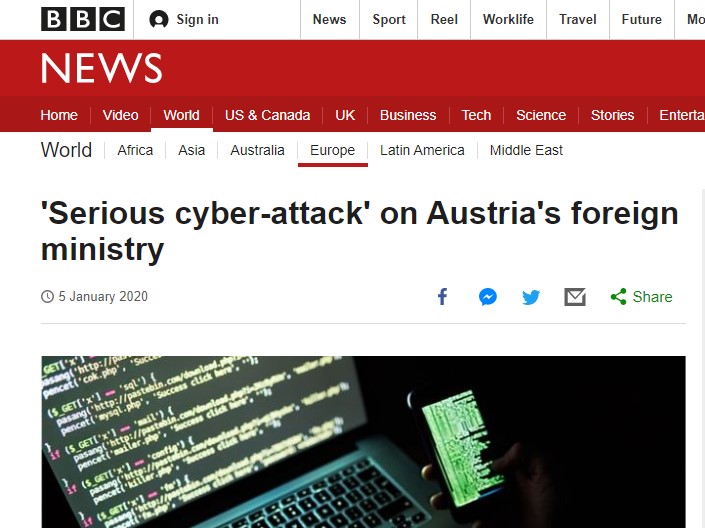Click the cyber-attack article image
Viewport: 705px width, 528px height.
pyautogui.click(x=363, y=441)
